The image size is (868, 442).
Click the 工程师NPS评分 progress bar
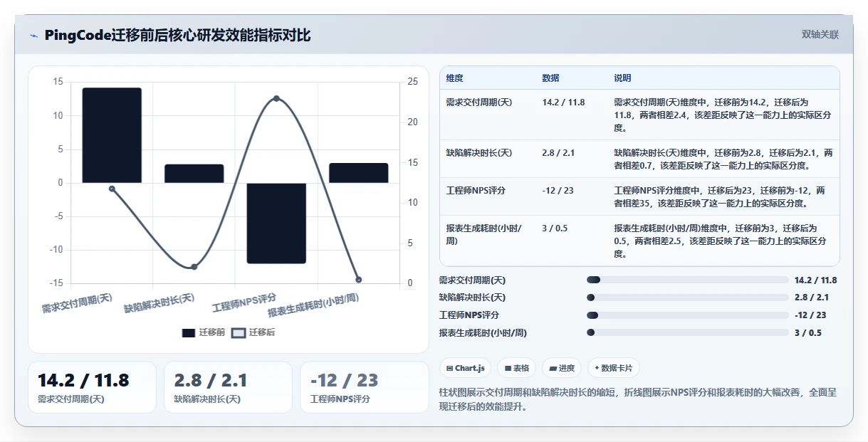687,315
